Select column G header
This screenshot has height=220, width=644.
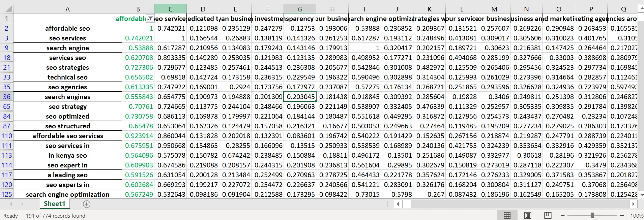(x=300, y=9)
